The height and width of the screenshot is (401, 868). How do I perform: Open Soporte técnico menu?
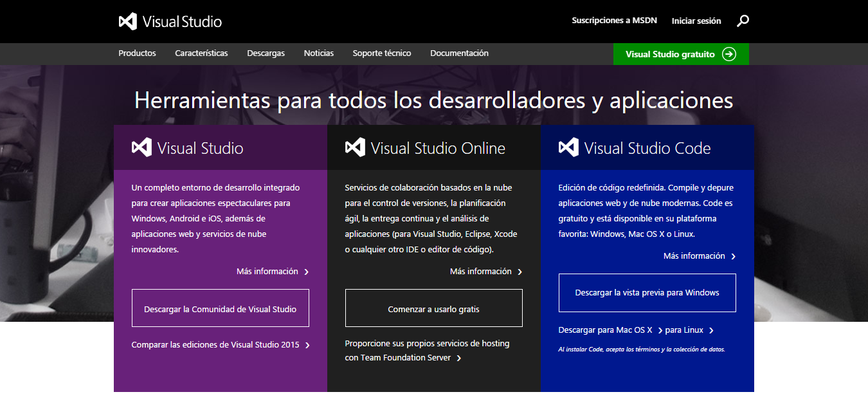coord(382,53)
